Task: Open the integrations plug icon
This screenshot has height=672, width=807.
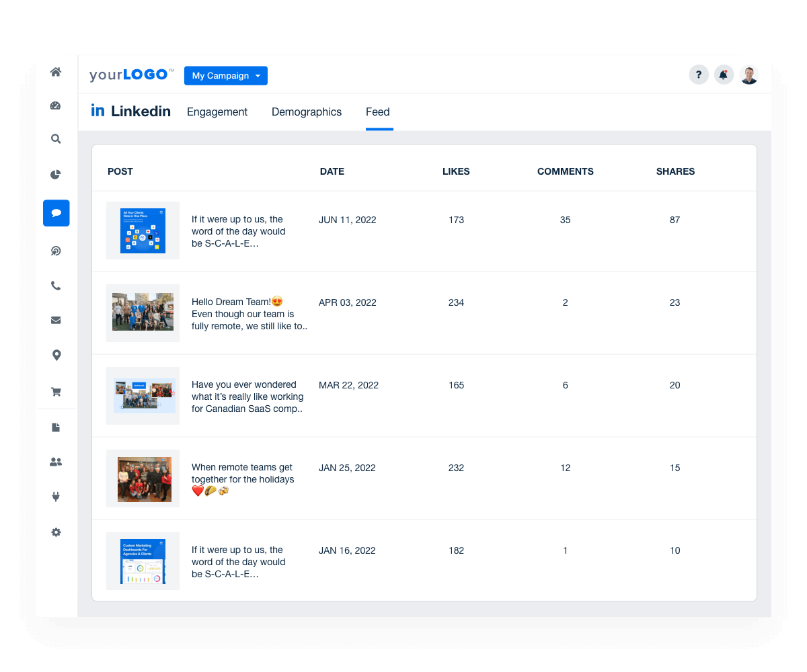Action: tap(56, 497)
